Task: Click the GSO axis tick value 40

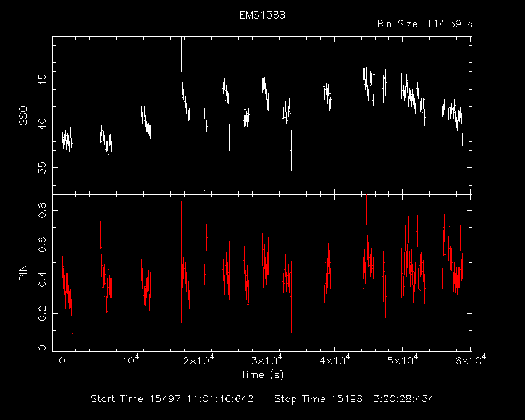Action: (x=42, y=124)
